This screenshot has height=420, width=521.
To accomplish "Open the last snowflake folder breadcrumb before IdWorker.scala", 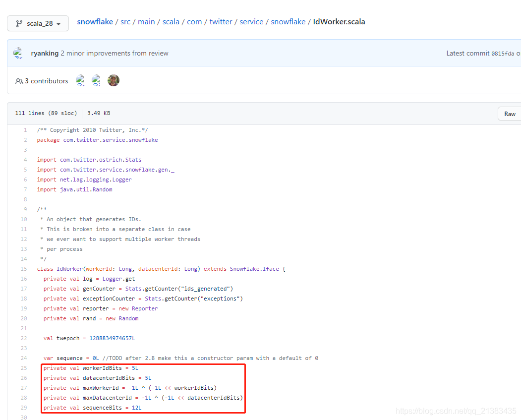I will (288, 22).
